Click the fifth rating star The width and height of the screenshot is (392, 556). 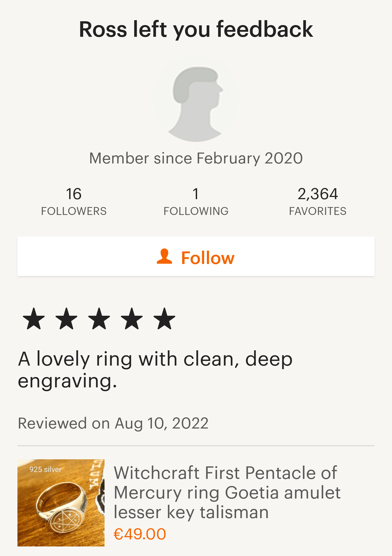[164, 319]
